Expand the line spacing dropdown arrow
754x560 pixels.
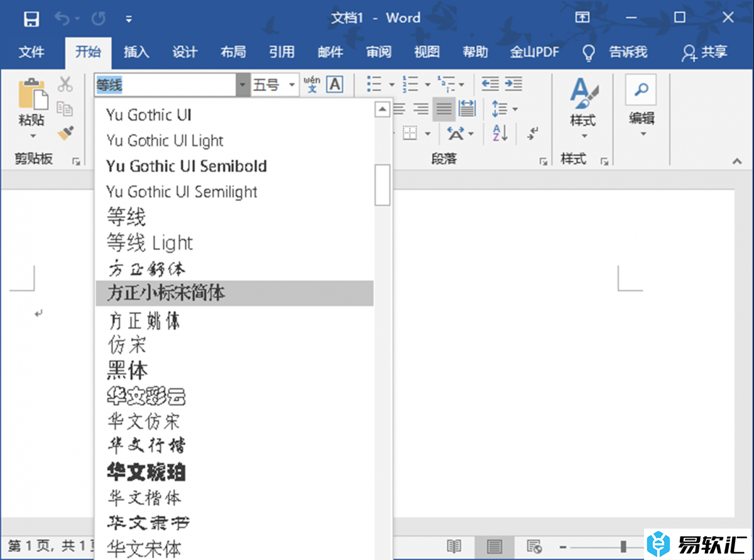pos(515,109)
